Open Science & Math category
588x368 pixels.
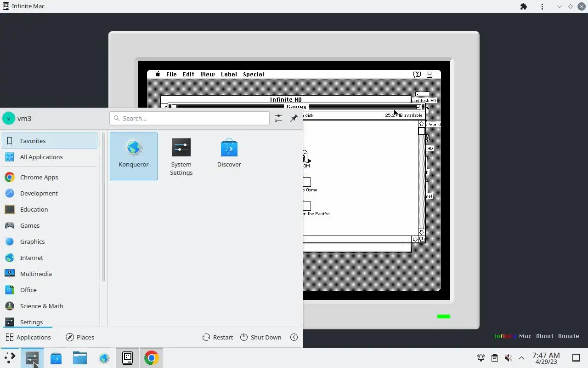point(50,306)
